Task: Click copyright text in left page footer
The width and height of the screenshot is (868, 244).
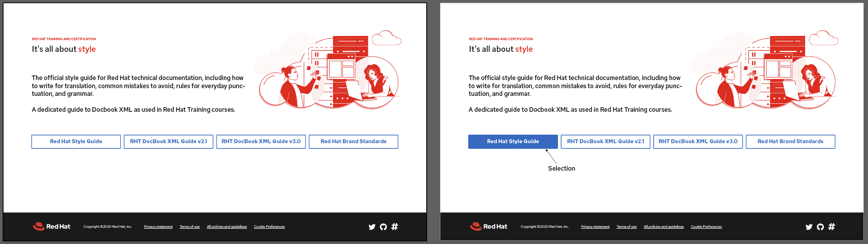Action: click(108, 227)
